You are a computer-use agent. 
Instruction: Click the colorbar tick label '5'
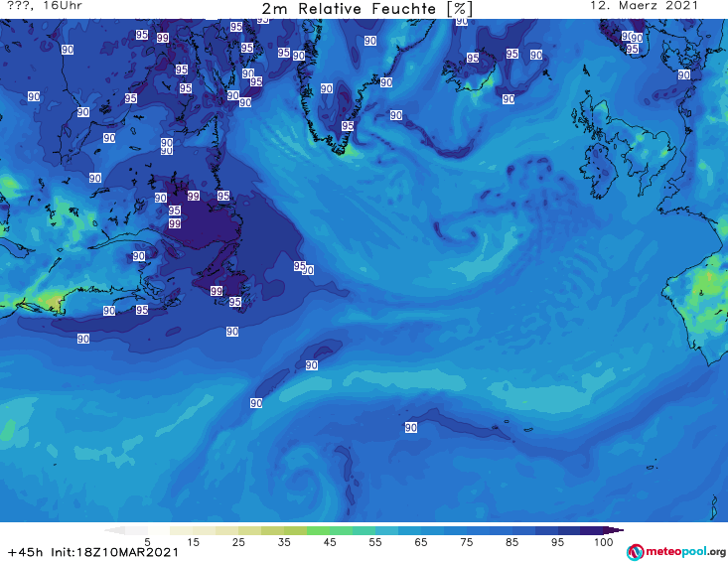coord(147,542)
